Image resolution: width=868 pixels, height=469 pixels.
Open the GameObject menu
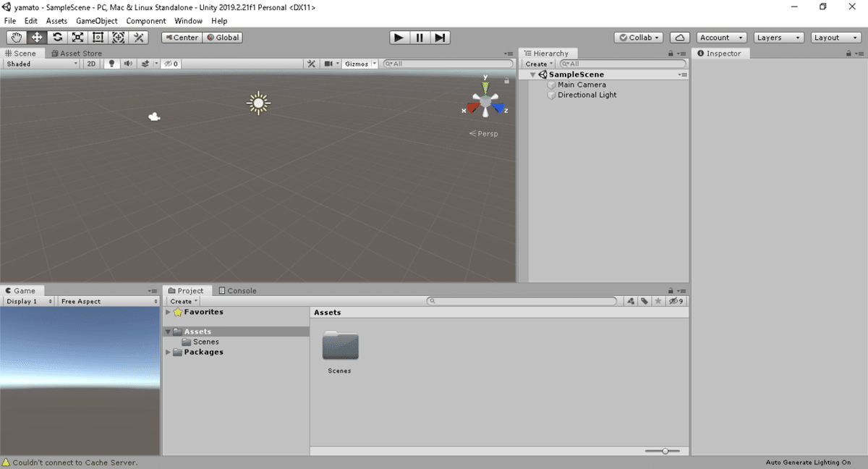point(97,21)
